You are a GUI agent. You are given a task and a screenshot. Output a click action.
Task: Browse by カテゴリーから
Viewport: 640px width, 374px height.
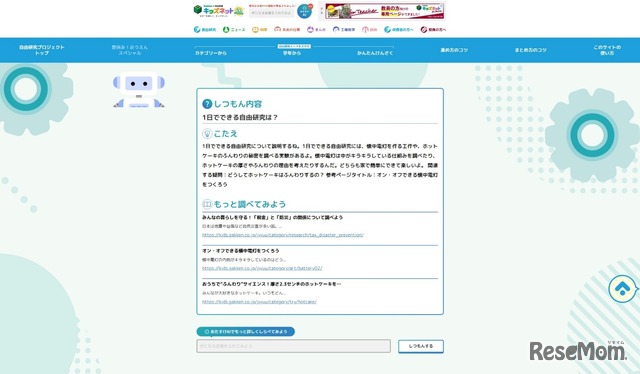(x=211, y=53)
